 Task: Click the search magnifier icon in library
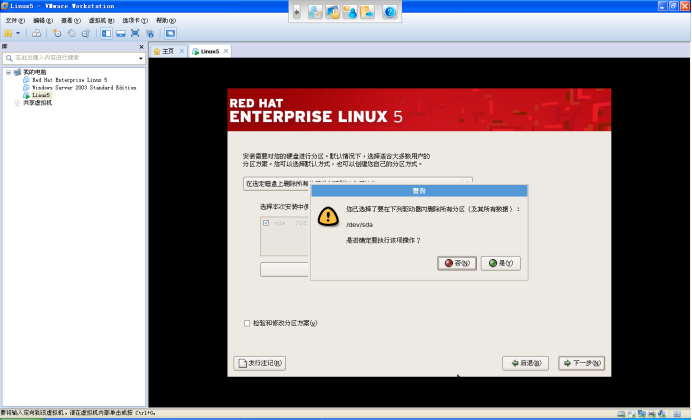click(x=9, y=58)
